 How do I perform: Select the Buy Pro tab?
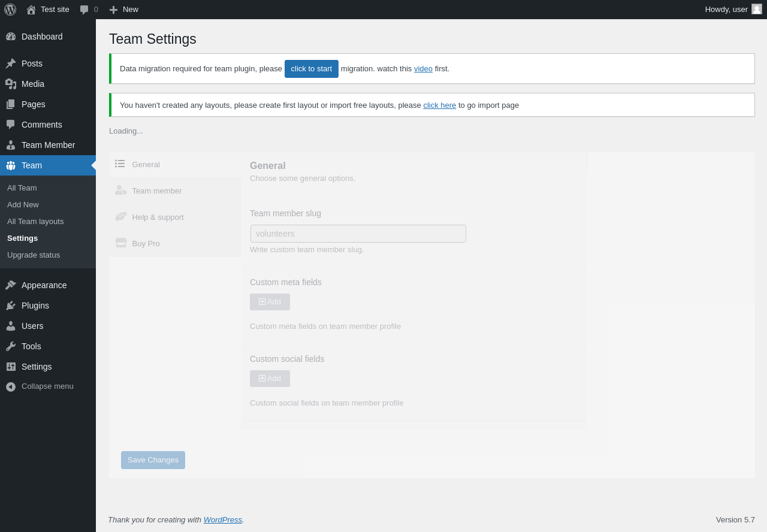(175, 243)
